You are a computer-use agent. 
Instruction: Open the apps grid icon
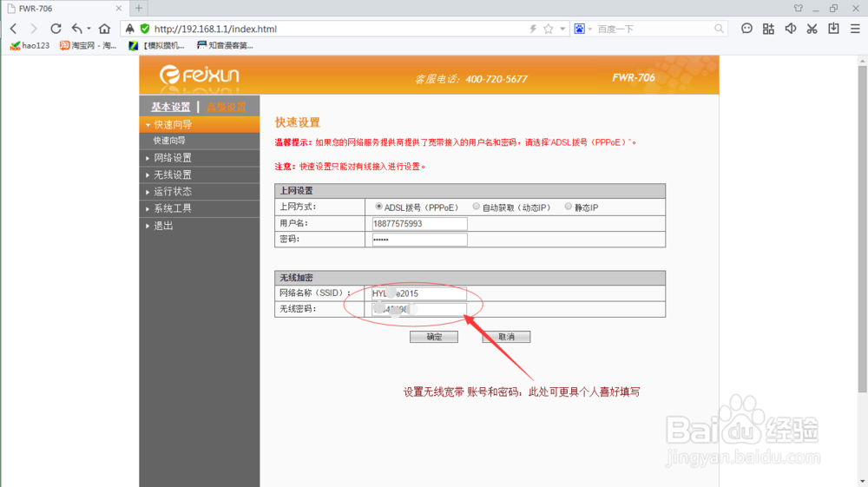pyautogui.click(x=768, y=29)
